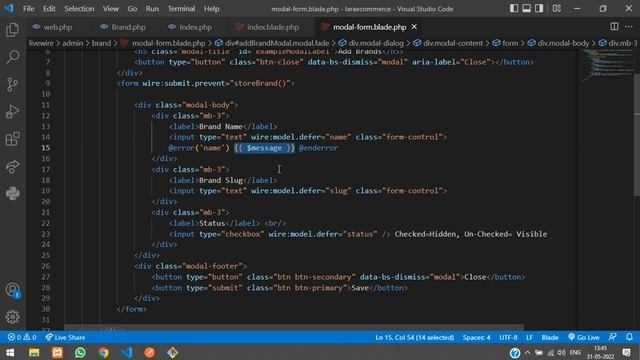Open the File menu
The image size is (640, 360).
(x=29, y=9)
